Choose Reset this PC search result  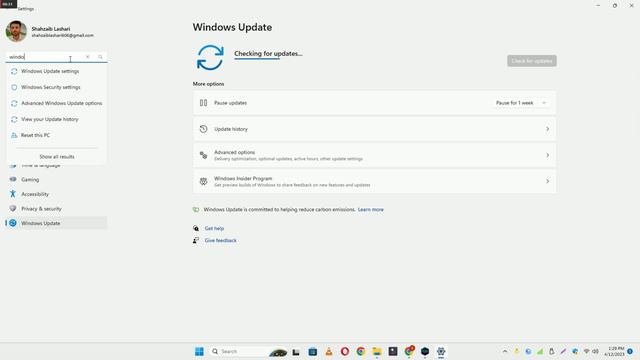57,135
